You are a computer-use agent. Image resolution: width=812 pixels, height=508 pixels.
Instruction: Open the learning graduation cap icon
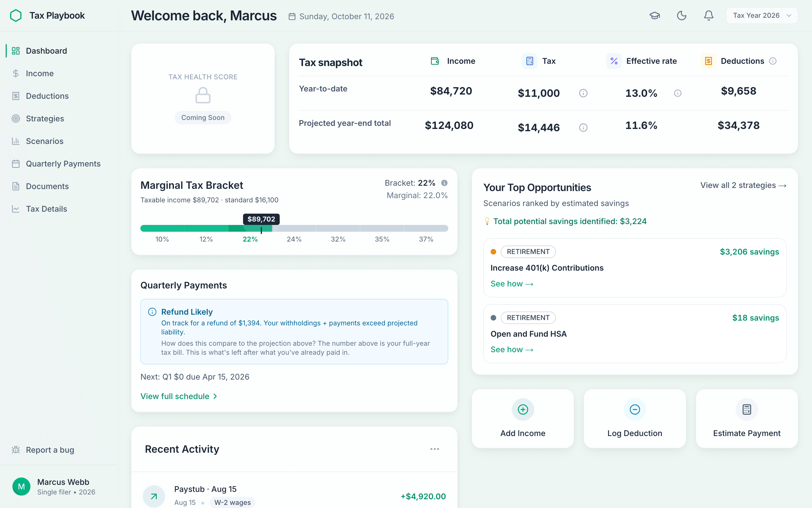point(655,16)
